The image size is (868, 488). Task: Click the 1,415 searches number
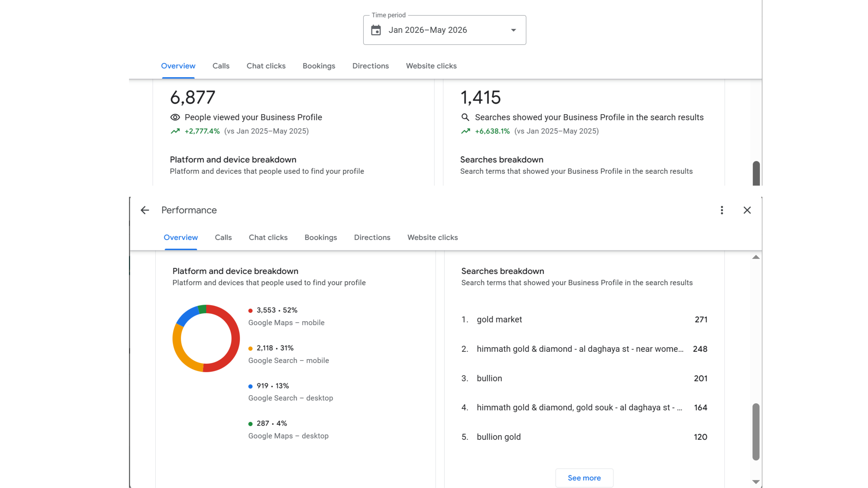pos(481,98)
